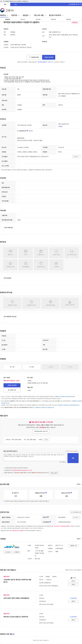Click the JESY TECH company logo
Image resolution: width=82 pixels, height=644 pixels.
12,547
